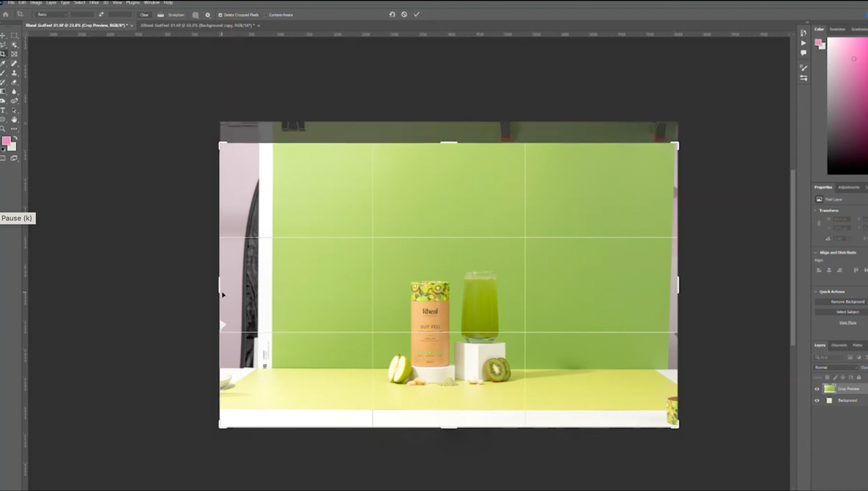Image resolution: width=868 pixels, height=491 pixels.
Task: Select the Zoom tool
Action: coord(3,129)
